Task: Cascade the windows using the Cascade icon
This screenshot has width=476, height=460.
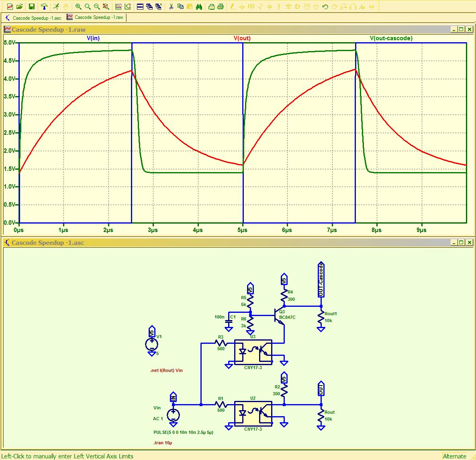Action: pyautogui.click(x=149, y=6)
